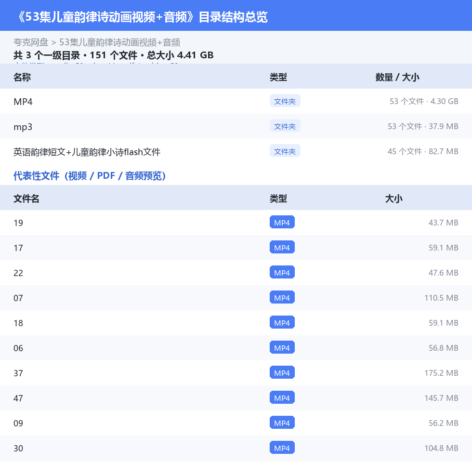
Task: Select file name 09
Action: [x=18, y=423]
